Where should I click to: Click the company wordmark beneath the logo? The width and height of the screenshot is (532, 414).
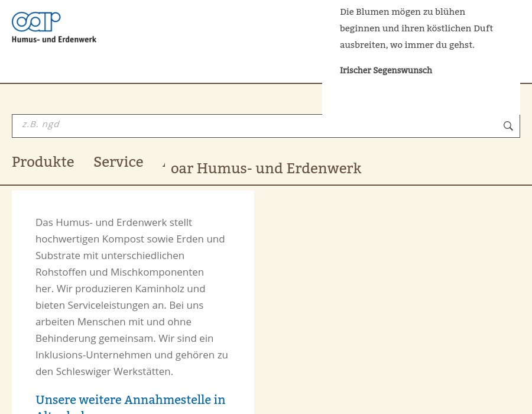click(54, 39)
